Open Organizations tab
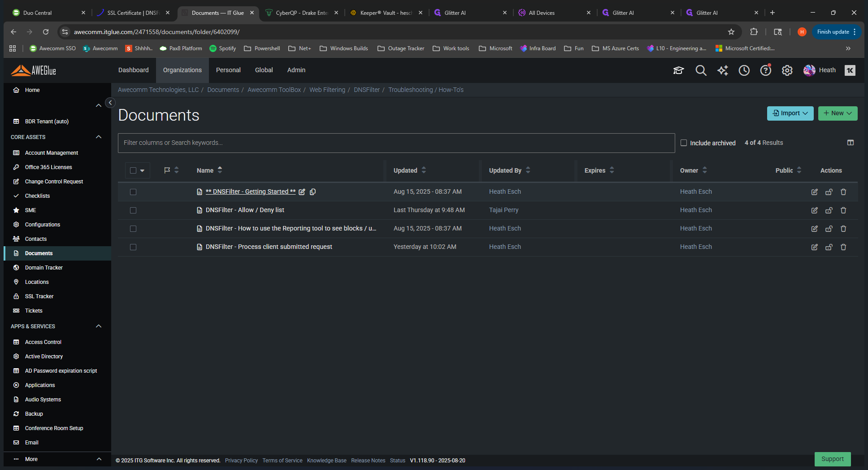This screenshot has height=470, width=868. pyautogui.click(x=182, y=70)
